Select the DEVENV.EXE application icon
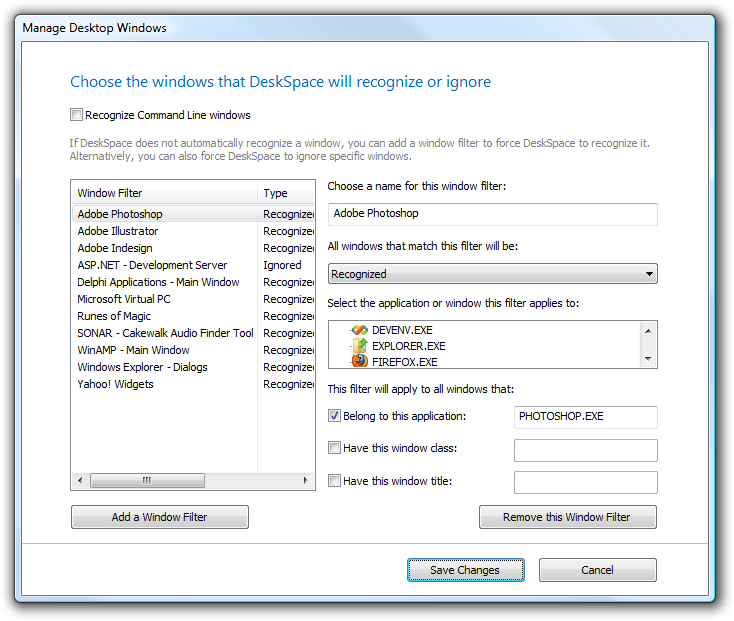 [x=360, y=330]
